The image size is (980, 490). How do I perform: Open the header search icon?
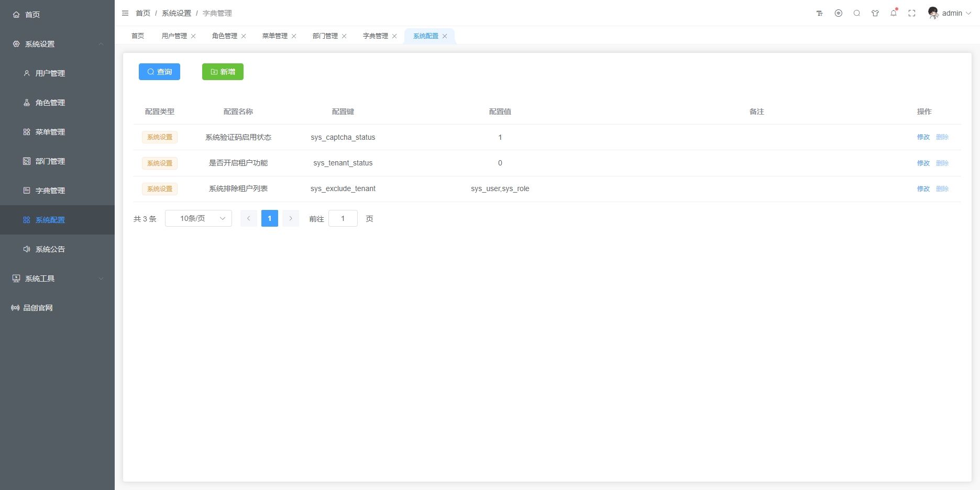coord(857,14)
